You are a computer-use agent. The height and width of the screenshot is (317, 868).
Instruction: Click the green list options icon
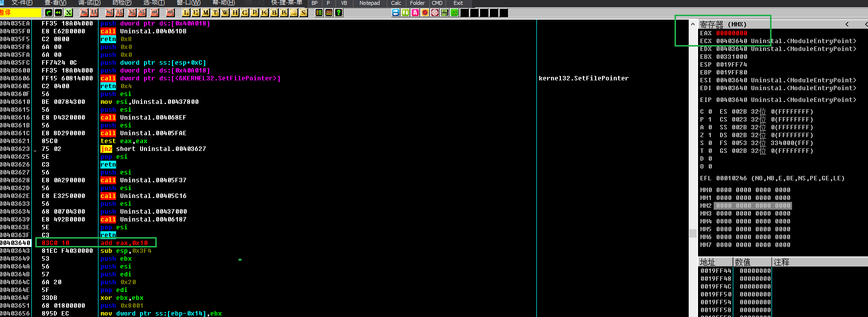coord(319,13)
